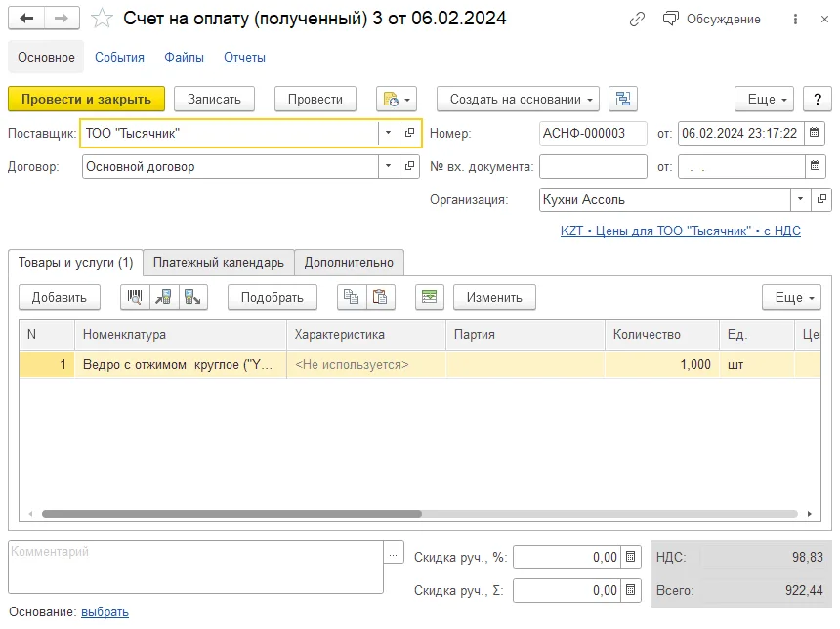Click the Провести button

coord(315,99)
